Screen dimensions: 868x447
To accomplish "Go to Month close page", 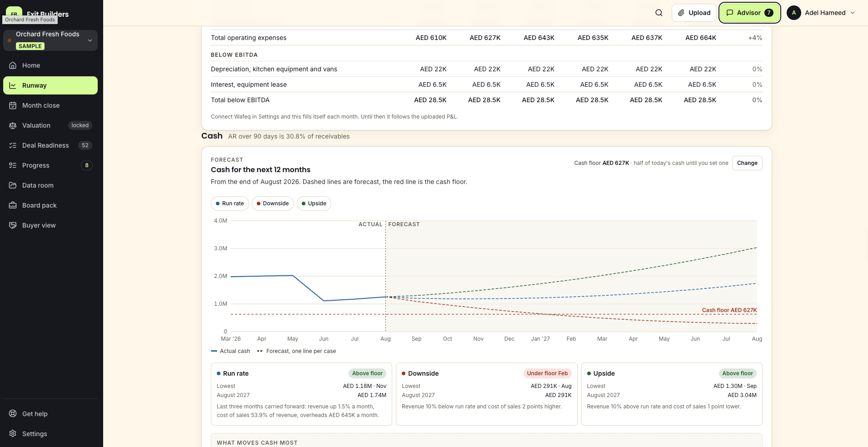I will tap(50, 105).
